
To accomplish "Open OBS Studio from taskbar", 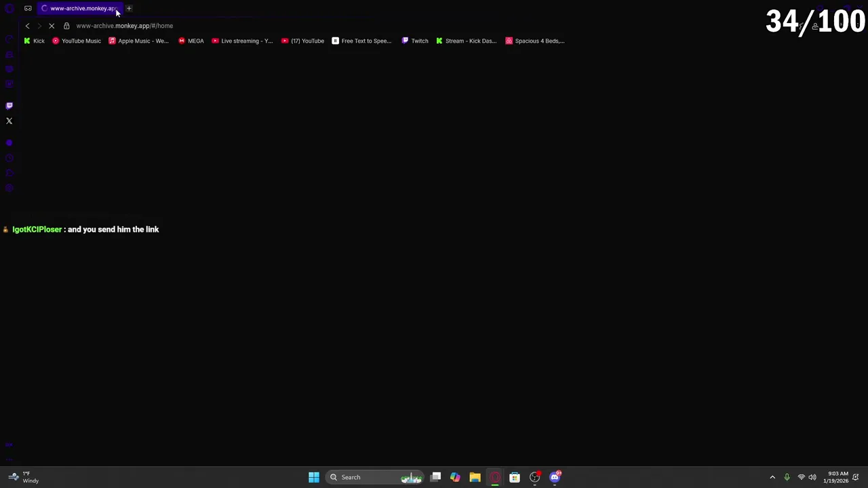I will coord(535,477).
